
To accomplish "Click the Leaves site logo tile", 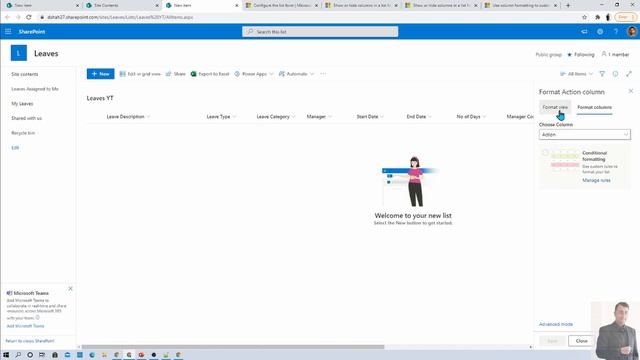I will 19,53.
